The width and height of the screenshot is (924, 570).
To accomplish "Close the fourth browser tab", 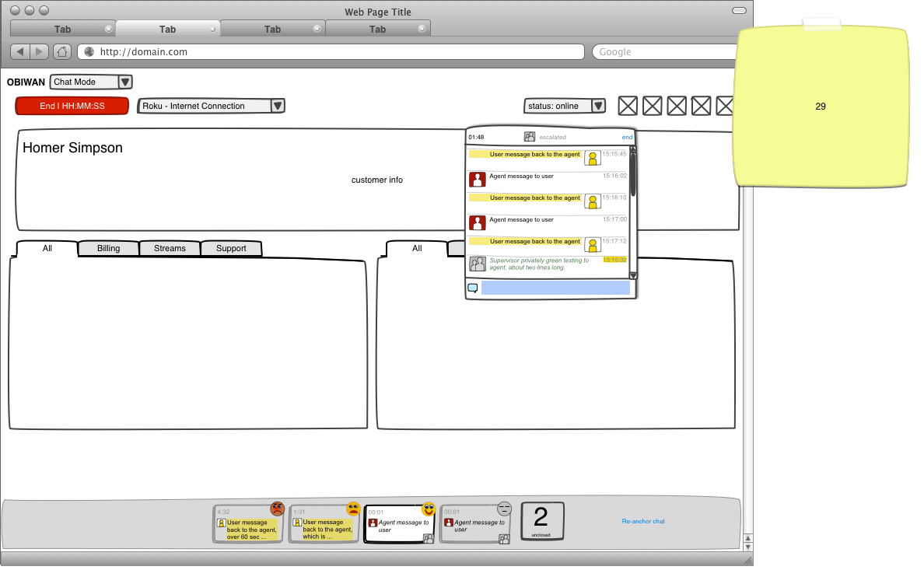I will [422, 28].
